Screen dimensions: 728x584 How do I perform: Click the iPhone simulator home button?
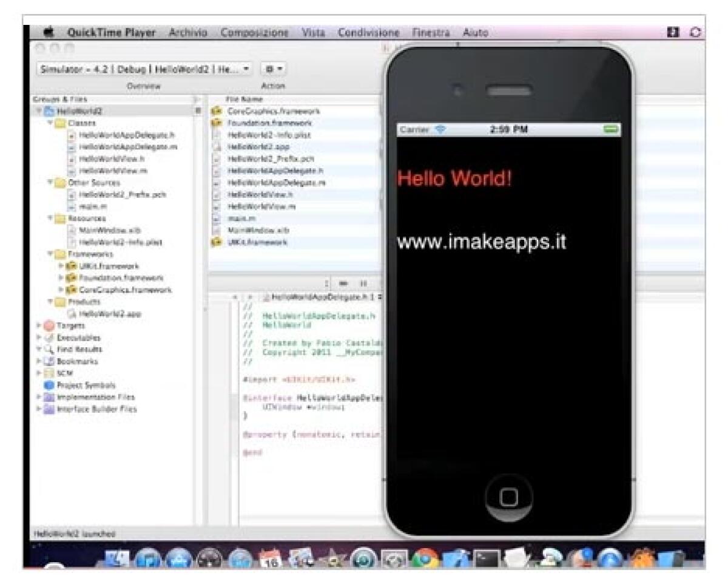[x=510, y=498]
